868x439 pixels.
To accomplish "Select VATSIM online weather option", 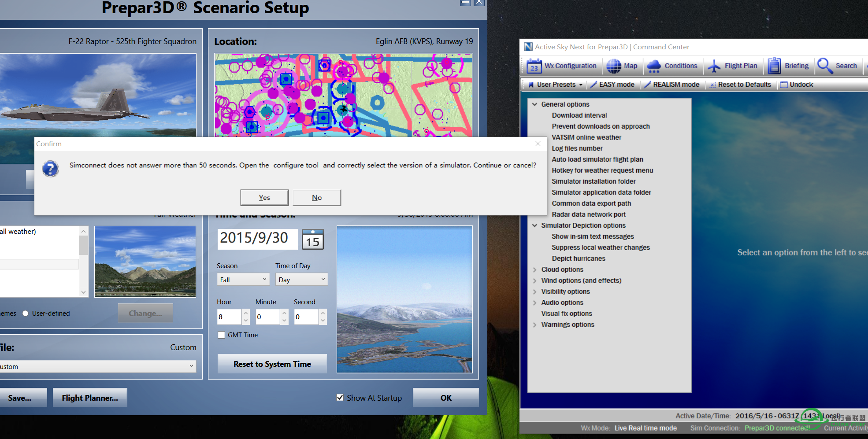I will click(586, 137).
